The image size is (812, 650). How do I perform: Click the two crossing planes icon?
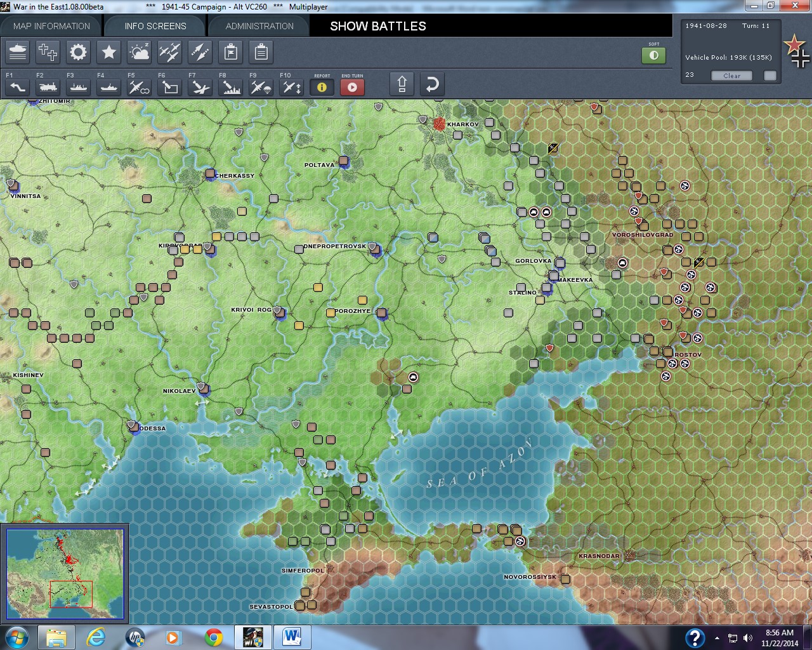pyautogui.click(x=169, y=52)
